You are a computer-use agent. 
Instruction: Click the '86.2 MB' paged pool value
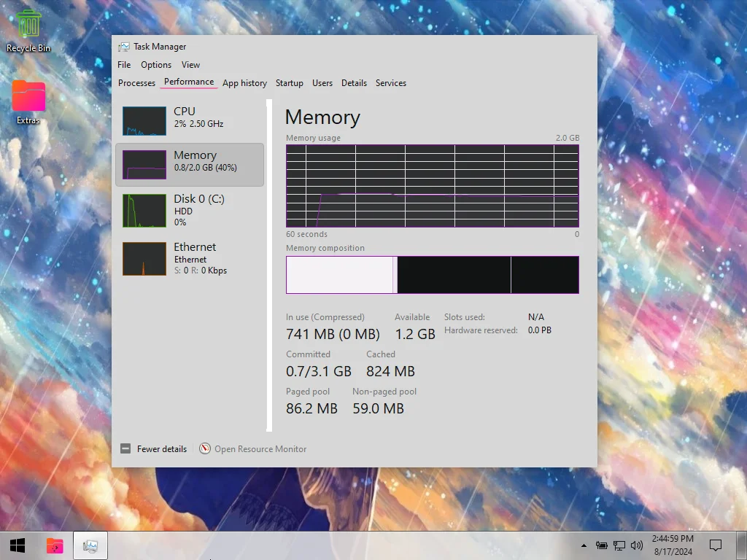pos(311,408)
